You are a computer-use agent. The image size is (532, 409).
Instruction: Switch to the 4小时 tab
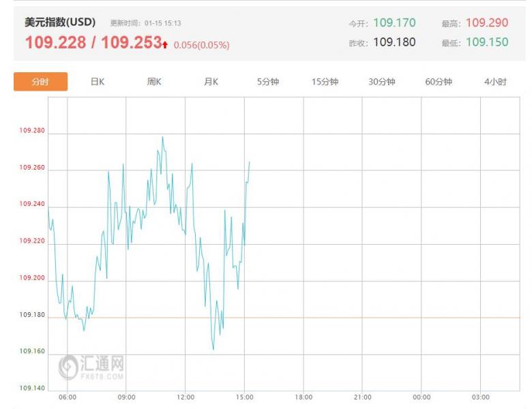click(x=495, y=82)
